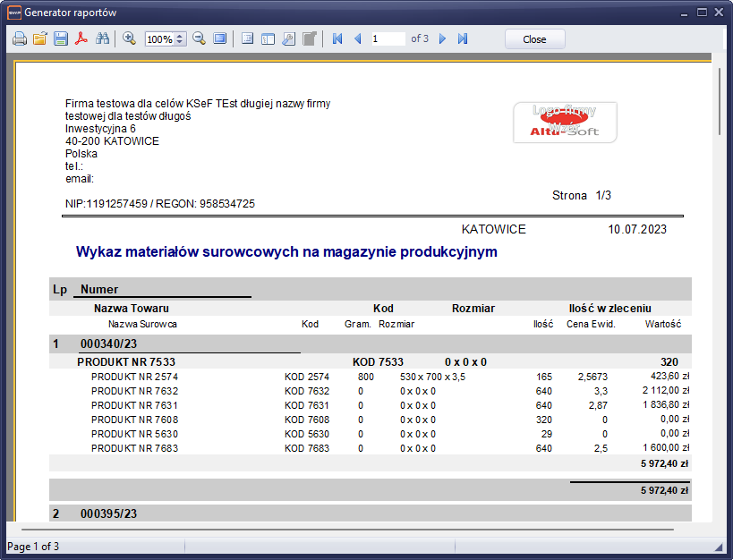Toggle the report outline panel
This screenshot has width=733, height=560.
247,39
